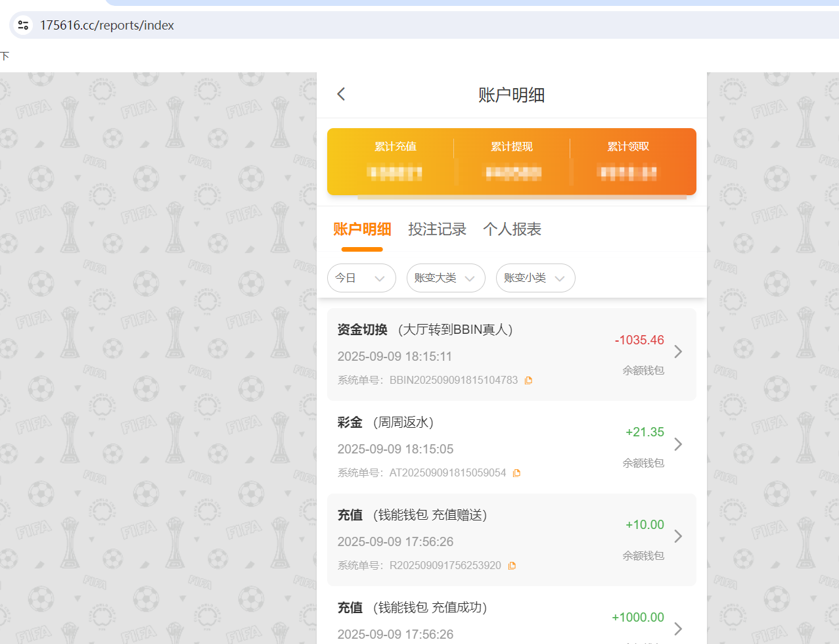Screen dimensions: 839x644
Task: Open the 账变小类 filter dropdown
Action: pyautogui.click(x=535, y=278)
